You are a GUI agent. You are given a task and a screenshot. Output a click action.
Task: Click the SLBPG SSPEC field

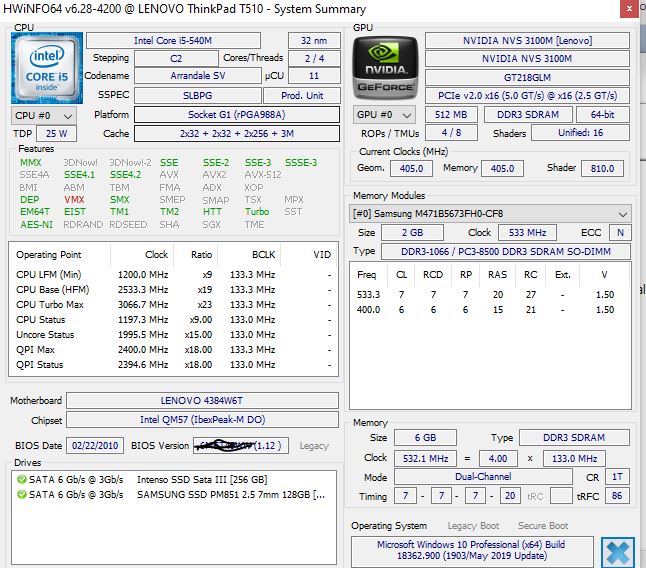(x=198, y=96)
